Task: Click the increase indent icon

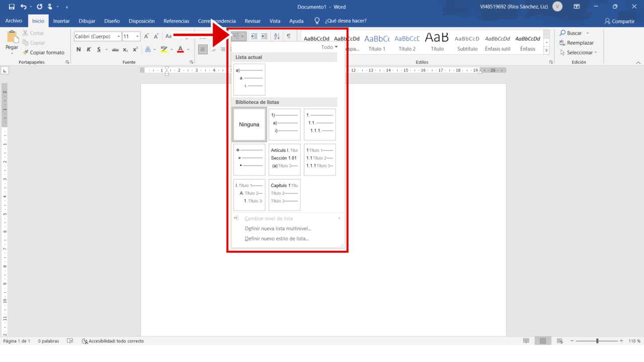Action: (x=264, y=36)
